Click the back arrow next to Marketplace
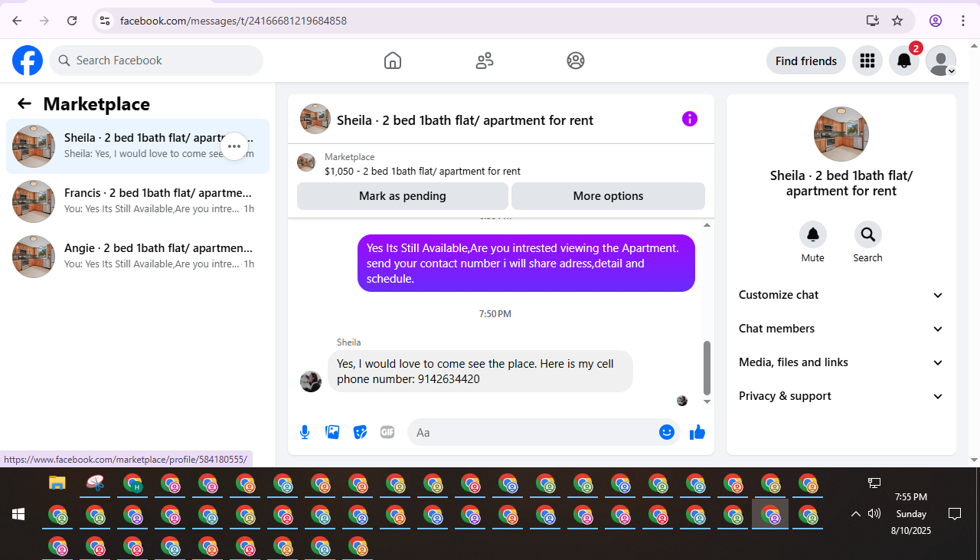 point(24,104)
